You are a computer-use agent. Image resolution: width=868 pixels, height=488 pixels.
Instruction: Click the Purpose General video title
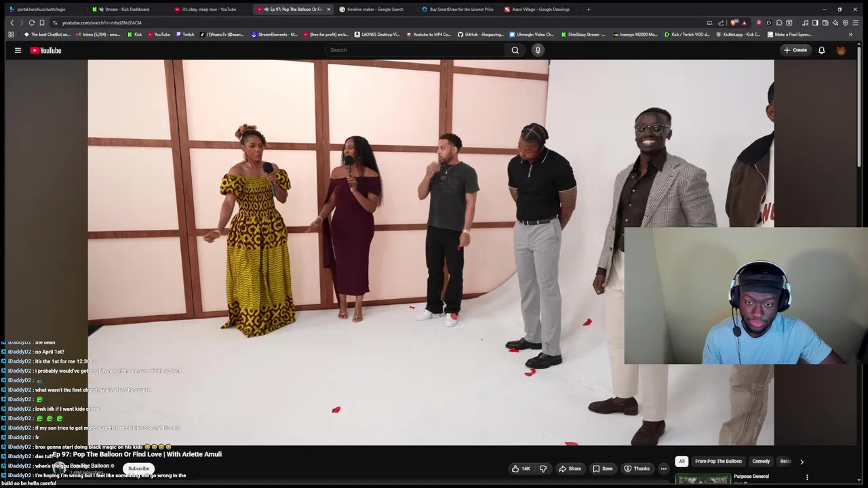(751, 476)
